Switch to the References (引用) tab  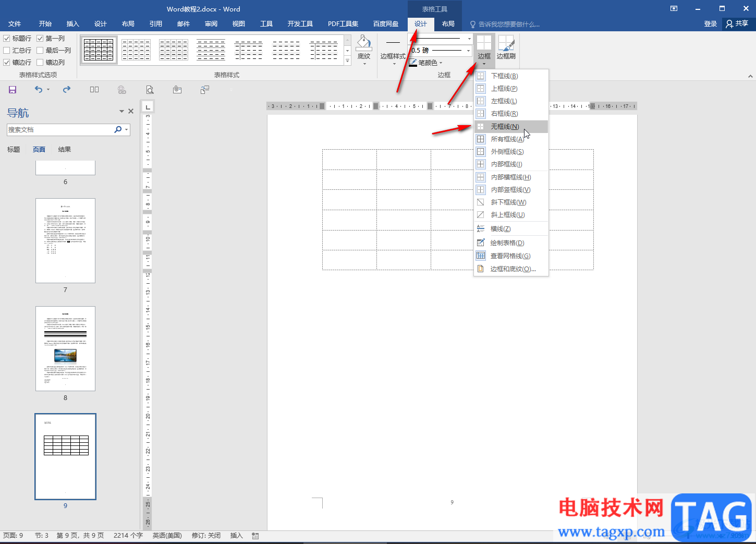pyautogui.click(x=156, y=24)
